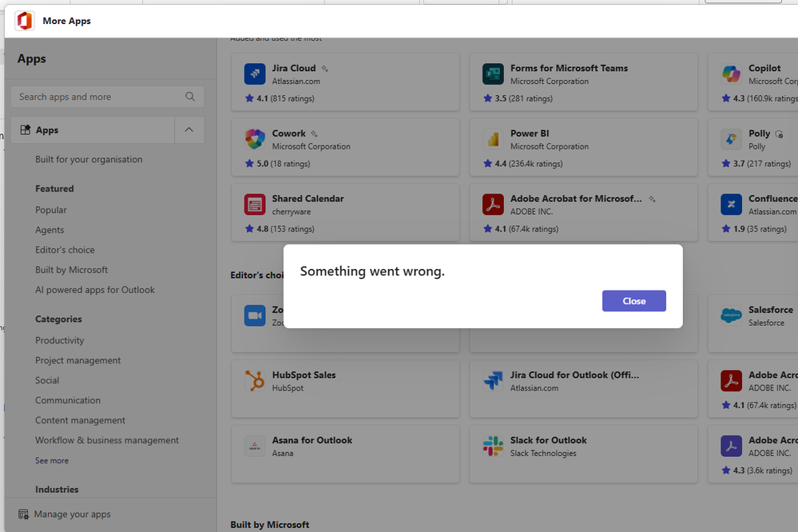Click the Polly app icon
This screenshot has width=798, height=532.
(732, 139)
